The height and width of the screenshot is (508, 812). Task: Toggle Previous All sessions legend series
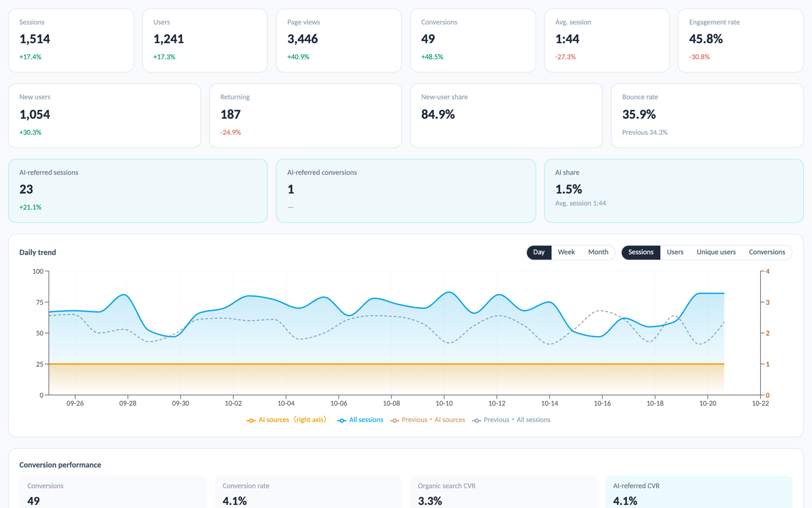[x=511, y=420]
